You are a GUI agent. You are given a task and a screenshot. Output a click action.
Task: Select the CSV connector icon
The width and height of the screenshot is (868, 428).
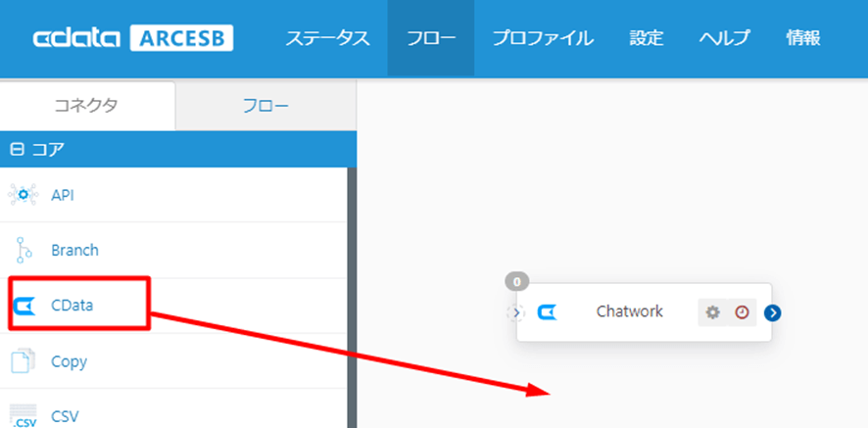pos(24,415)
